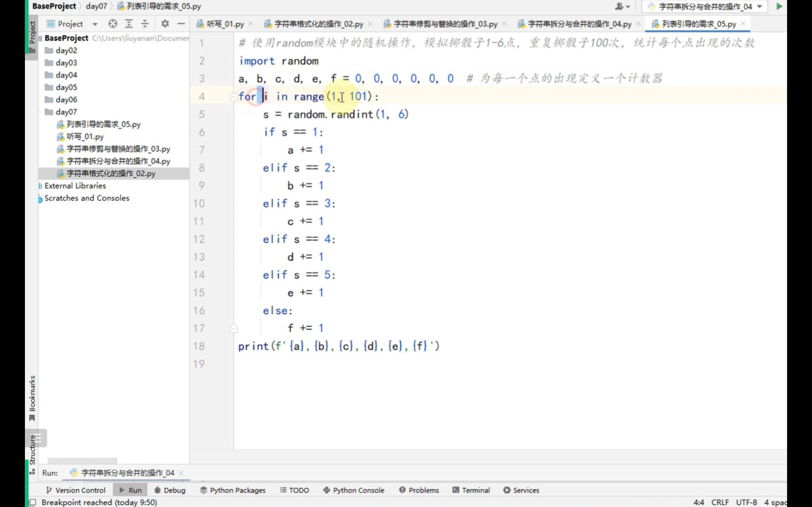Close the 听写_01.py editor tab
Viewport: 812px width, 507px height.
(251, 24)
